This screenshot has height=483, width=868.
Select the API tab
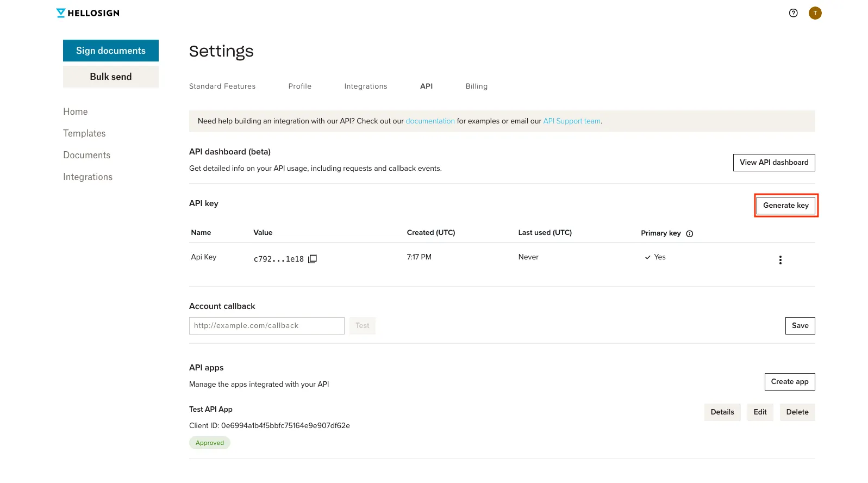(x=427, y=86)
